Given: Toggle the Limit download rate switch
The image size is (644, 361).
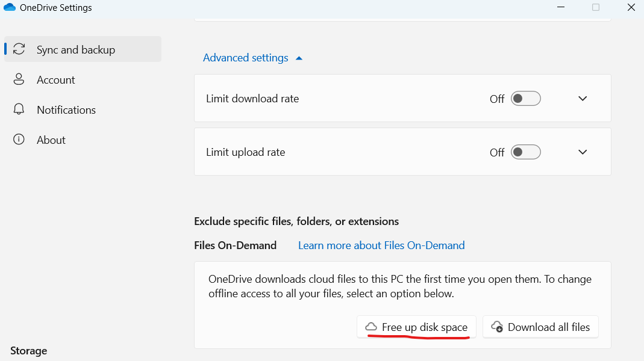Looking at the screenshot, I should pyautogui.click(x=526, y=99).
